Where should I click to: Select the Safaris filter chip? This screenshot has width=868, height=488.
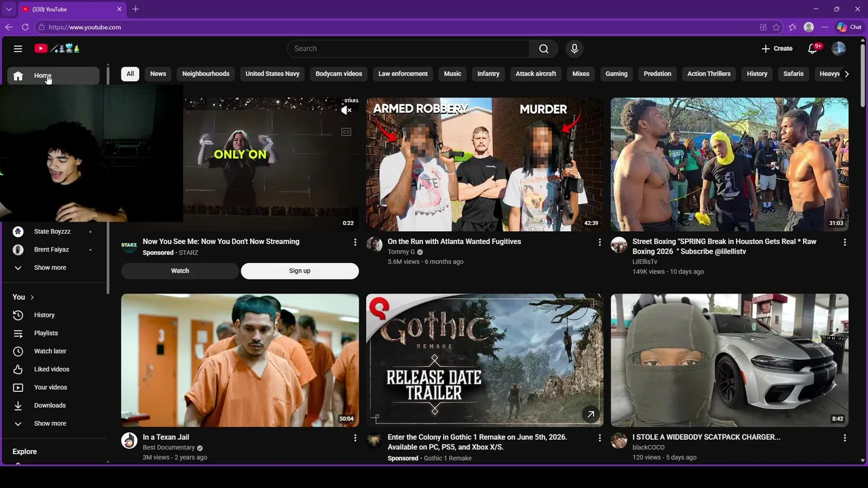[793, 74]
